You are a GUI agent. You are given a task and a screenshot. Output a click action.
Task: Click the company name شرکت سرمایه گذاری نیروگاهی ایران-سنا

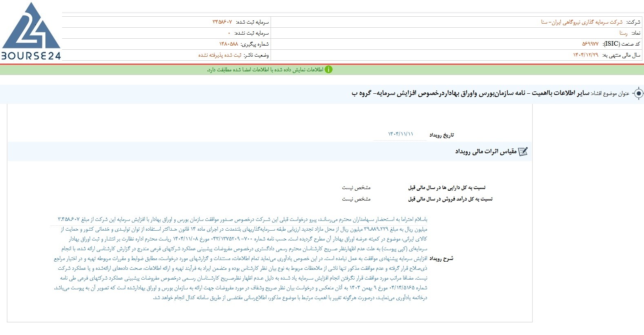(x=582, y=22)
